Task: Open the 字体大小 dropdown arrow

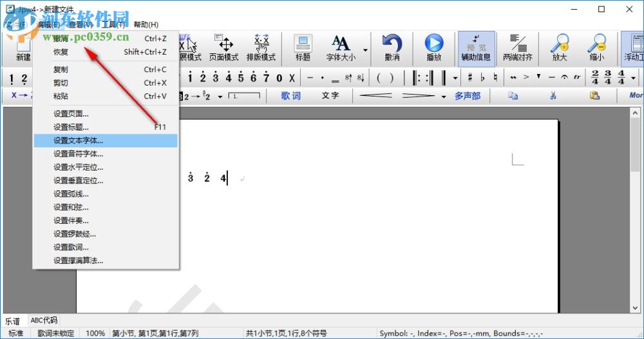Action: (x=365, y=50)
